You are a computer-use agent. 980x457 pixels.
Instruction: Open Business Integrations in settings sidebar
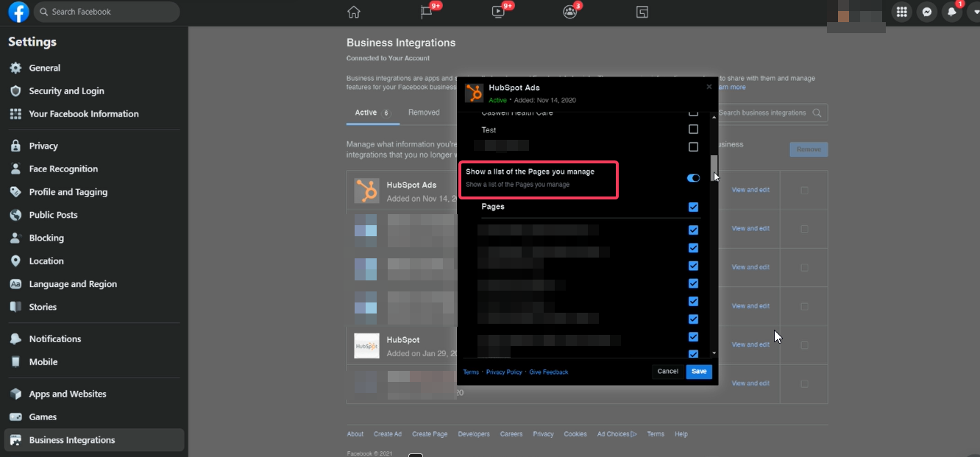[x=94, y=440]
